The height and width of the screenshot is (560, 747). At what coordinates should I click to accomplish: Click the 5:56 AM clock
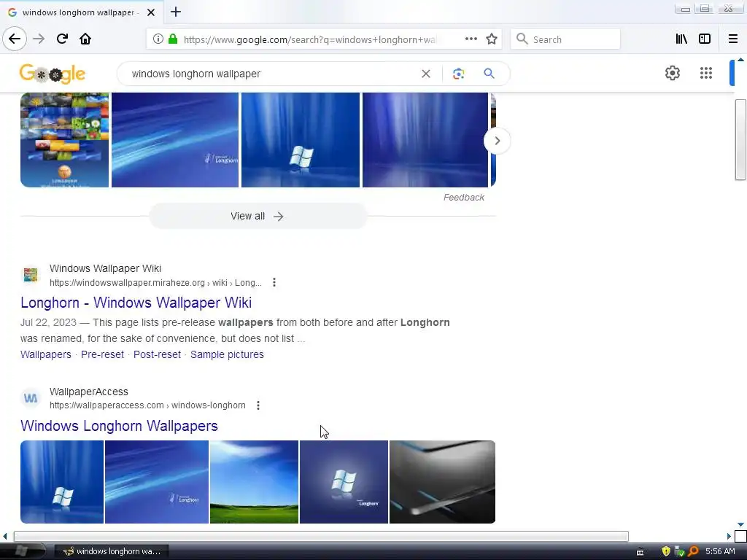coord(720,551)
